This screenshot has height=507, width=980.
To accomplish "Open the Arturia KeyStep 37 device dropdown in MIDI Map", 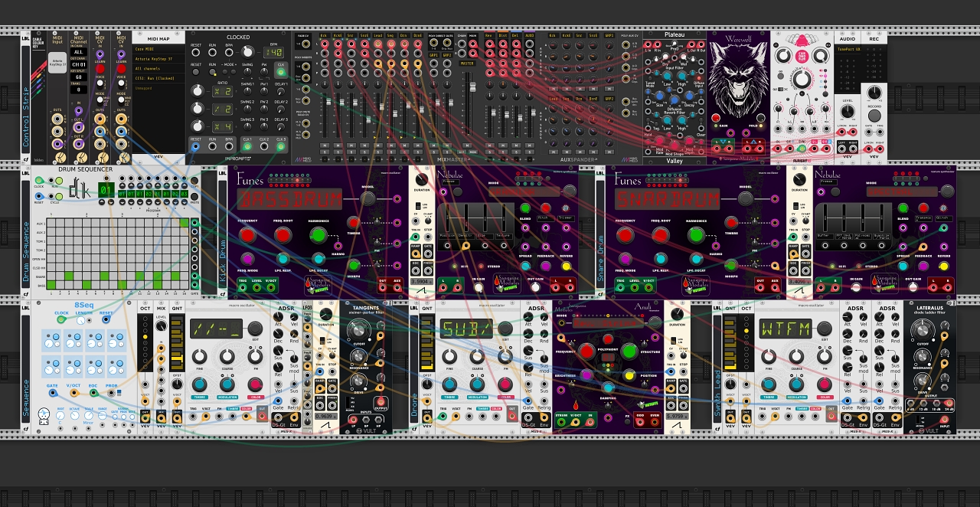I will [159, 58].
